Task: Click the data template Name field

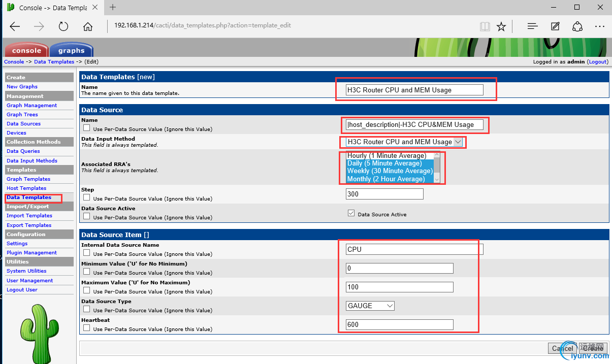Action: click(414, 90)
